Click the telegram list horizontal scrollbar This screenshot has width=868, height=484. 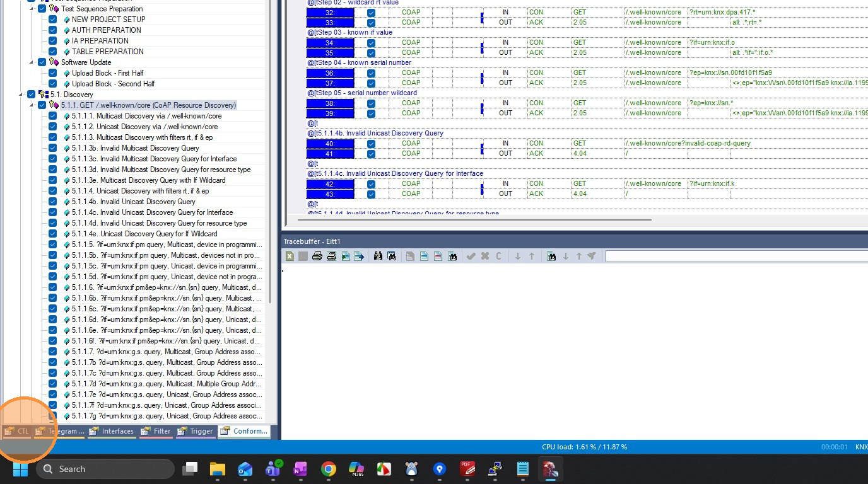point(474,220)
